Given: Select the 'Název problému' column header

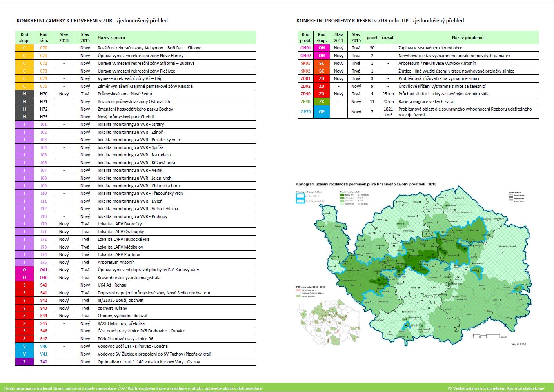Looking at the screenshot, I should 468,38.
